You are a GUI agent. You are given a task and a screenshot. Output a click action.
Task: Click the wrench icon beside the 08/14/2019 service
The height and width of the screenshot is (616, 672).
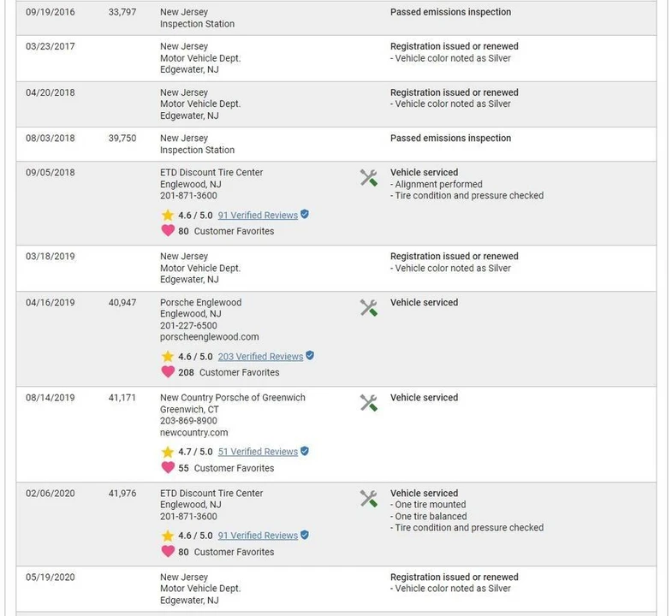pyautogui.click(x=368, y=403)
